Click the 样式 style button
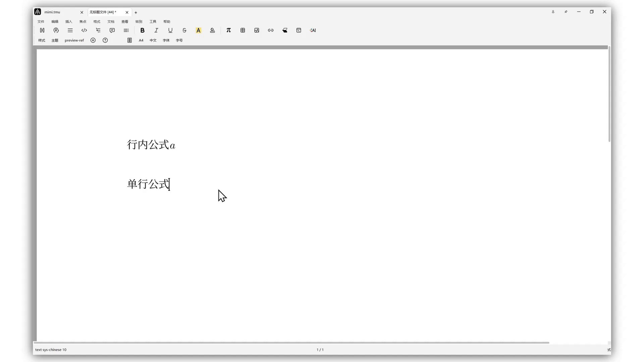Screen dimensions: 644x362 pyautogui.click(x=42, y=40)
